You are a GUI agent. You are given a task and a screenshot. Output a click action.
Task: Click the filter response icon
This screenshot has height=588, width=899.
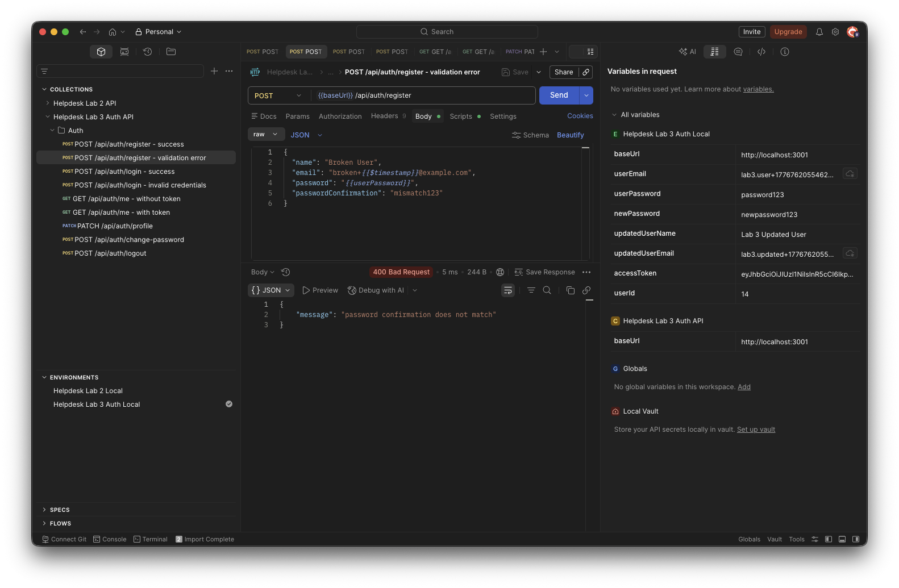click(531, 290)
